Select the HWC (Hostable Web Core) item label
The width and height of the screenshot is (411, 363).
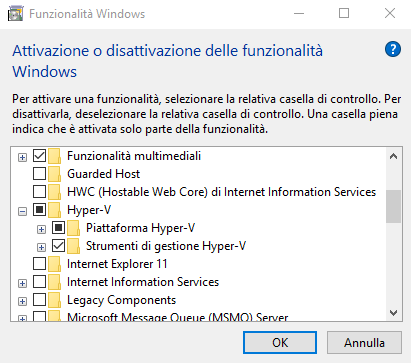222,192
